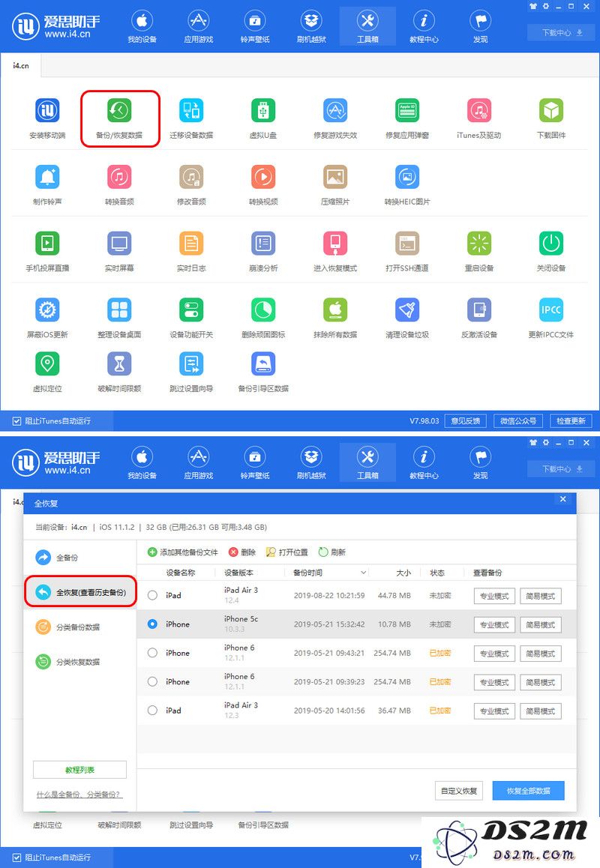Click 删除 in backup toolbar
This screenshot has height=868, width=600.
pyautogui.click(x=243, y=552)
